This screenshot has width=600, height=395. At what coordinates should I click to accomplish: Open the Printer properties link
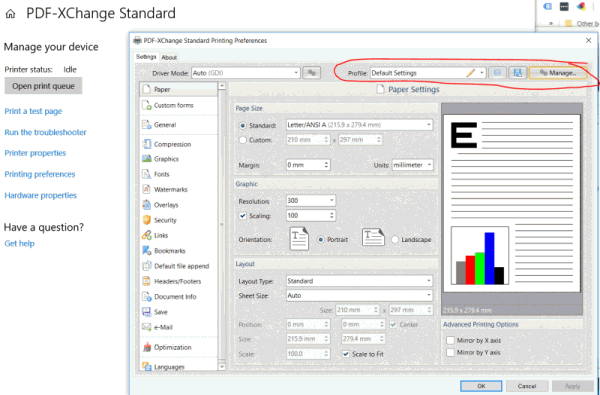coord(35,153)
